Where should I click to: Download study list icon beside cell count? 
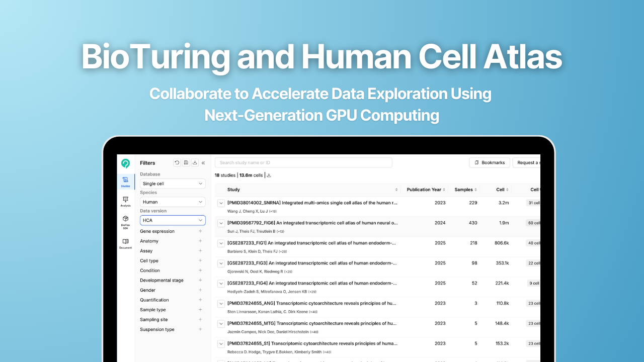coord(269,175)
